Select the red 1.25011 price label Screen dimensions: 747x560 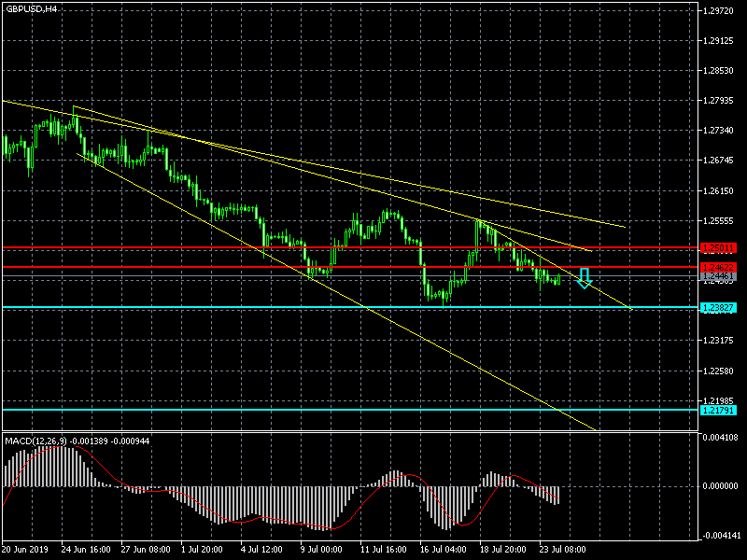718,248
